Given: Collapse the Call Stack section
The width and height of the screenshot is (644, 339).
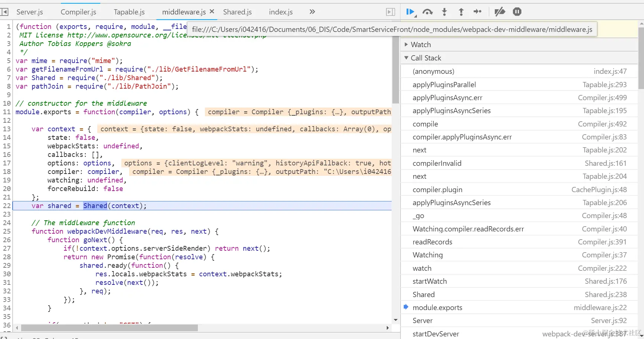Looking at the screenshot, I should 519,58.
